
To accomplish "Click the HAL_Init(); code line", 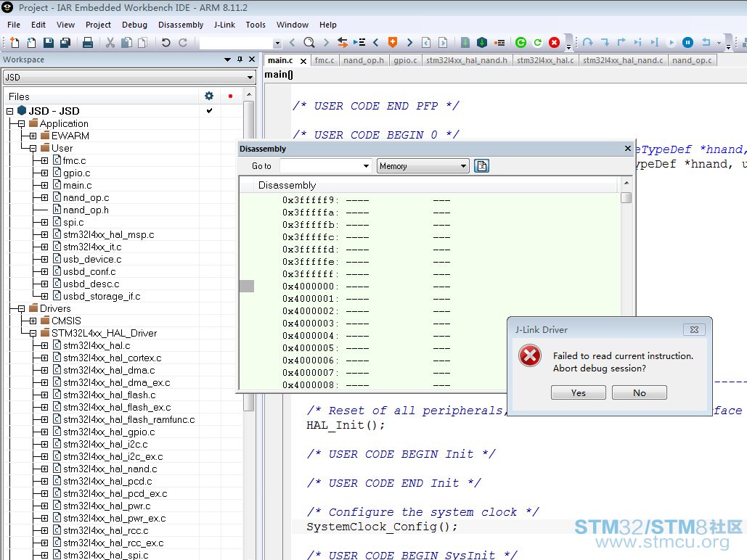I will (346, 425).
